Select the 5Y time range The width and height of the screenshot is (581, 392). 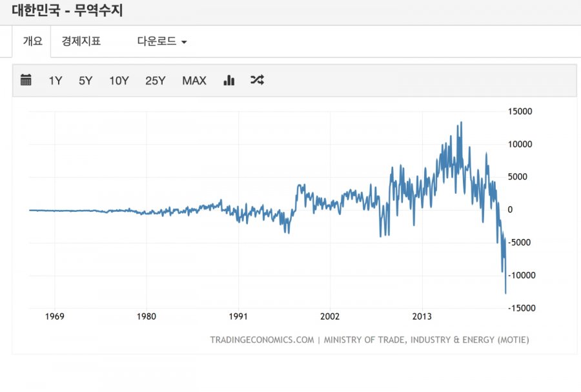pos(86,81)
